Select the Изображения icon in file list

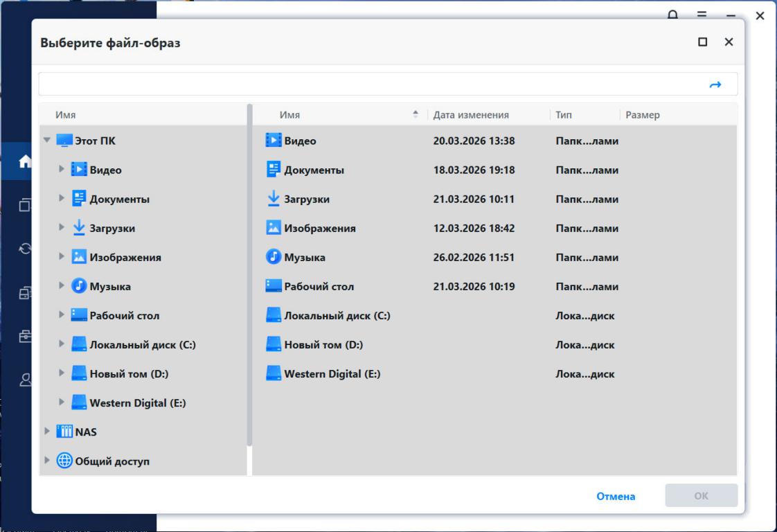[x=274, y=228]
